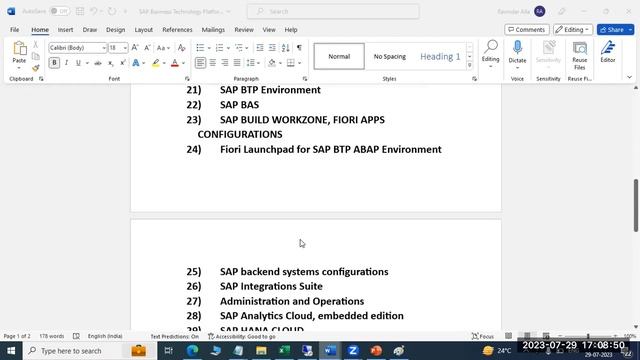Click the document search box
The image size is (640, 360).
[333, 11]
